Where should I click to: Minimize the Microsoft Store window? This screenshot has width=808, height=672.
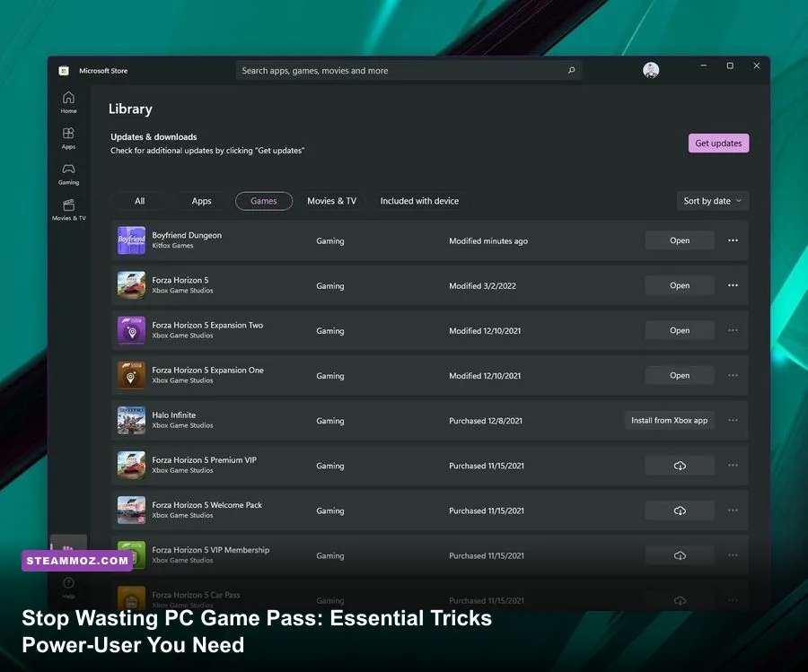point(703,65)
